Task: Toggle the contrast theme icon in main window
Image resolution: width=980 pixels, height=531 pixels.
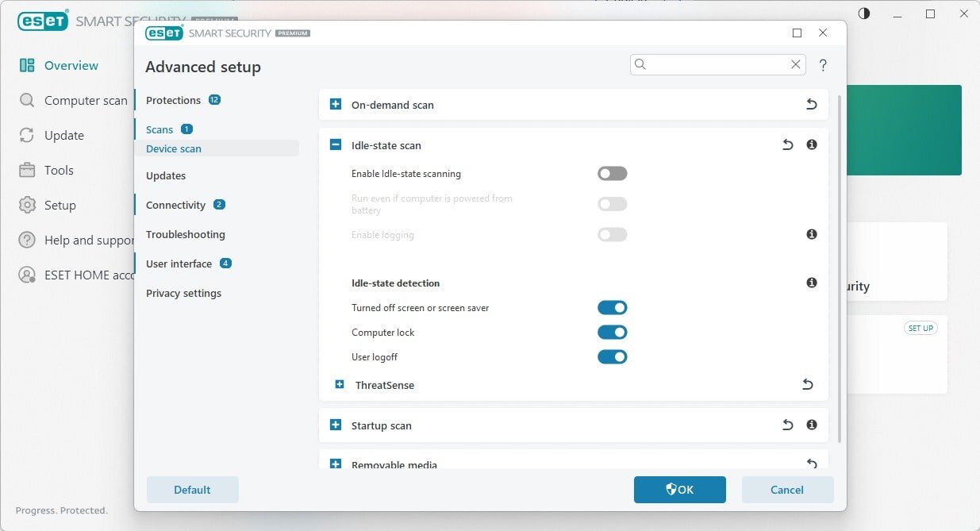Action: tap(864, 13)
